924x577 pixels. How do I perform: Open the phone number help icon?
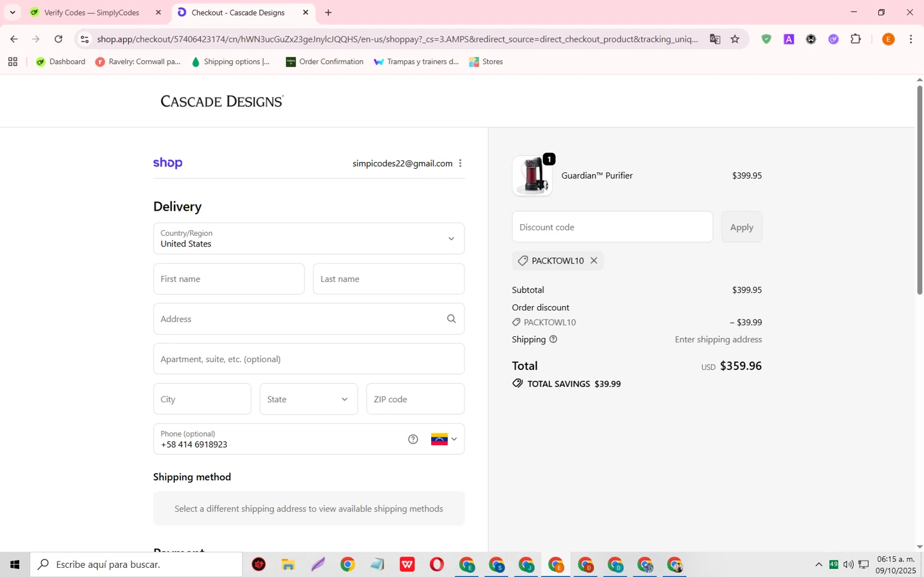pyautogui.click(x=413, y=439)
